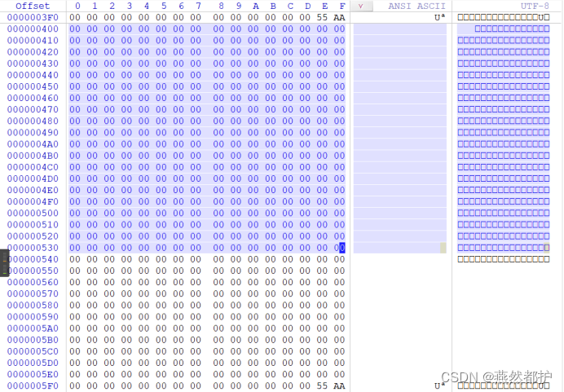Click hex column header C
Screen dimensions: 564x392
(x=290, y=7)
